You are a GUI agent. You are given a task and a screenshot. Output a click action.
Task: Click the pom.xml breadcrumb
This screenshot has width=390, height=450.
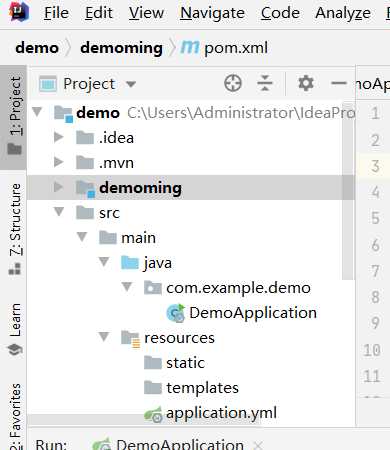236,48
